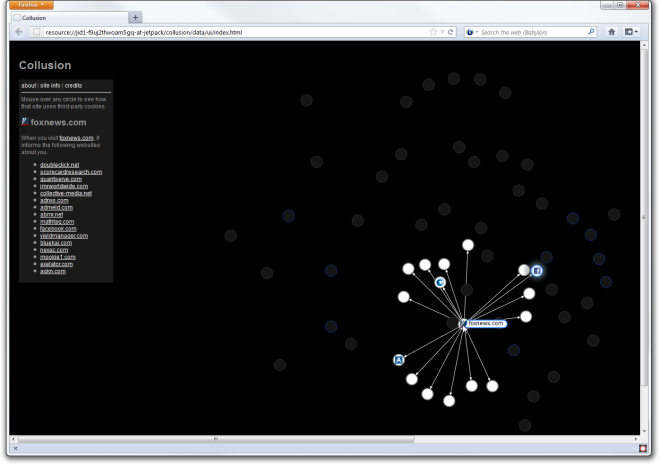Click the scroll-right arrow of horizontal scrollbar
This screenshot has width=660, height=465.
(636, 439)
